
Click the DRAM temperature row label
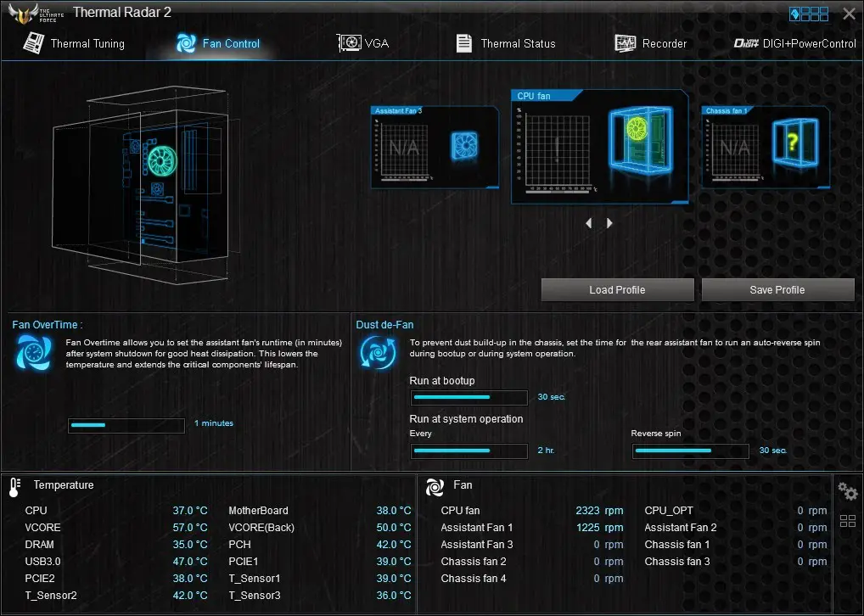[x=40, y=545]
